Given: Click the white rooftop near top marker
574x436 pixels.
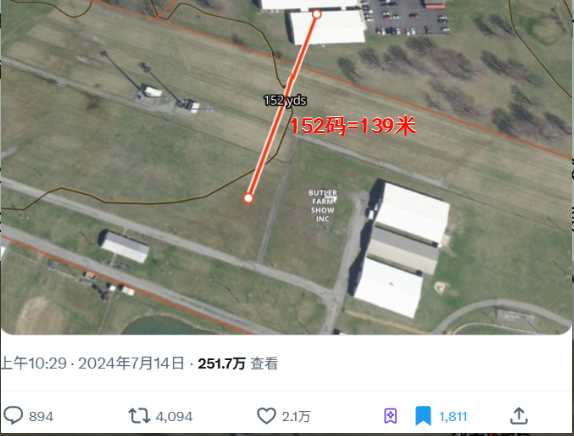Looking at the screenshot, I should click(327, 27).
